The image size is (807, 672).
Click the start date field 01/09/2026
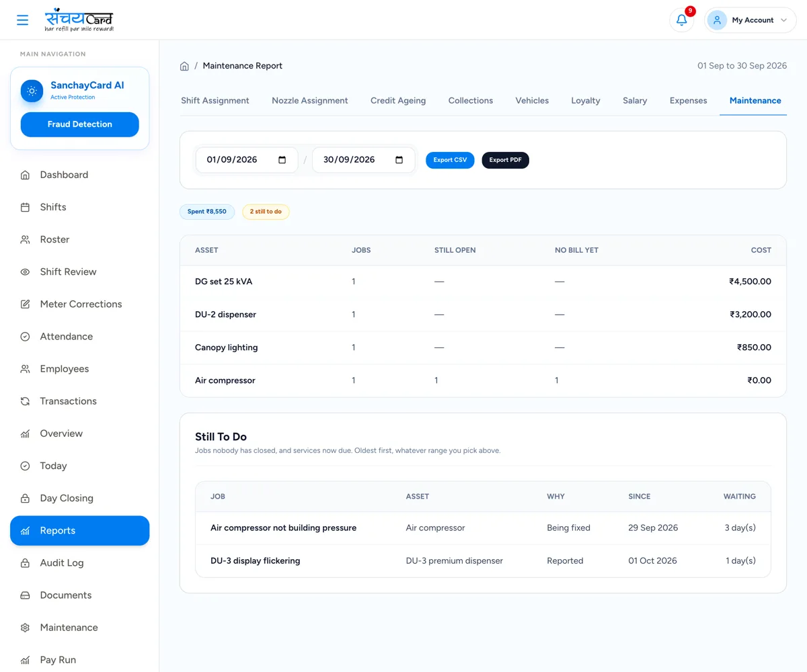coord(247,160)
